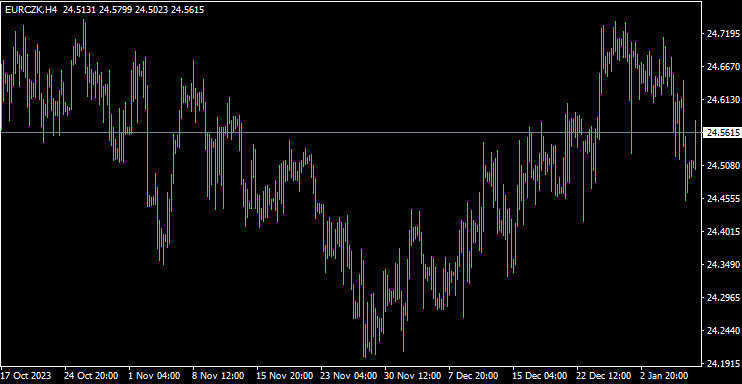Click the 24.4555 price scale label
Viewport: 742px width, 384px height.
tap(723, 199)
